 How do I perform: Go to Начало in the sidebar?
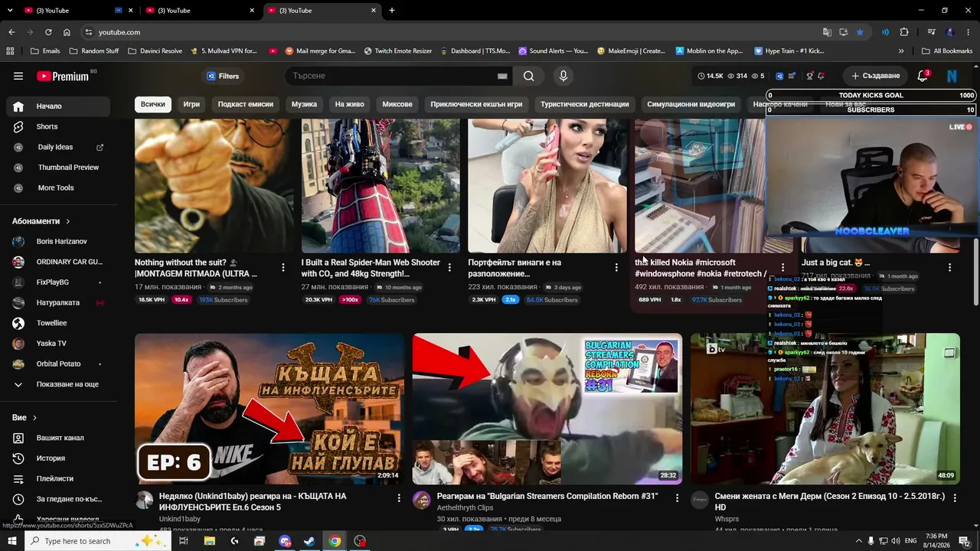[58, 106]
